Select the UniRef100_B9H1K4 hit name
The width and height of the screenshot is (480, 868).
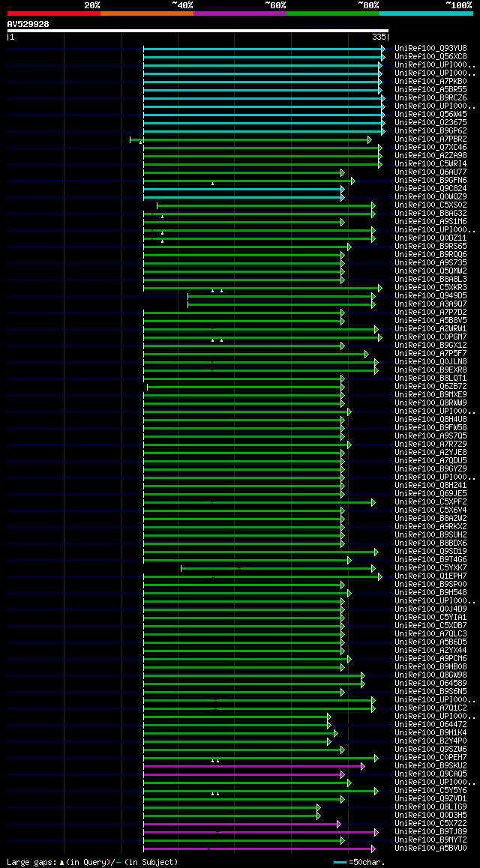(x=430, y=733)
